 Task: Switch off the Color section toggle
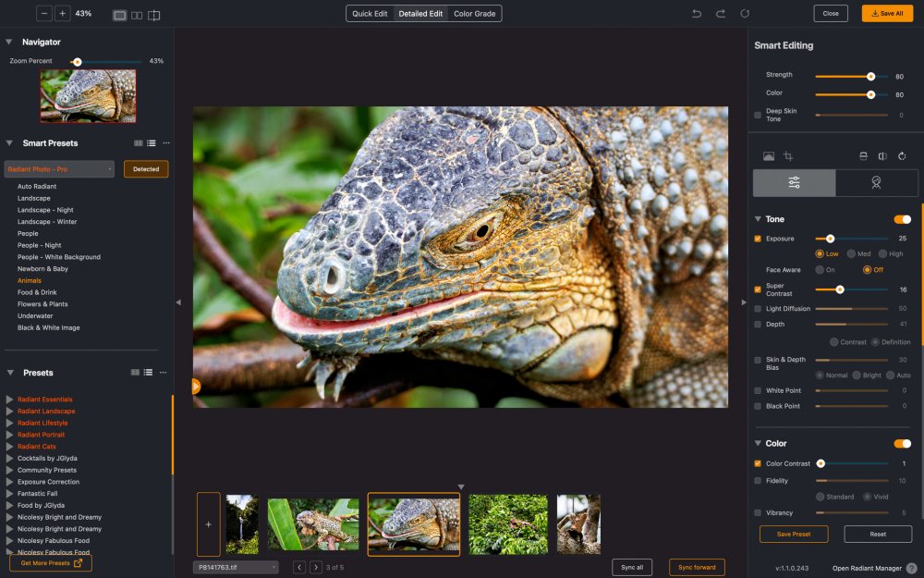(x=902, y=444)
